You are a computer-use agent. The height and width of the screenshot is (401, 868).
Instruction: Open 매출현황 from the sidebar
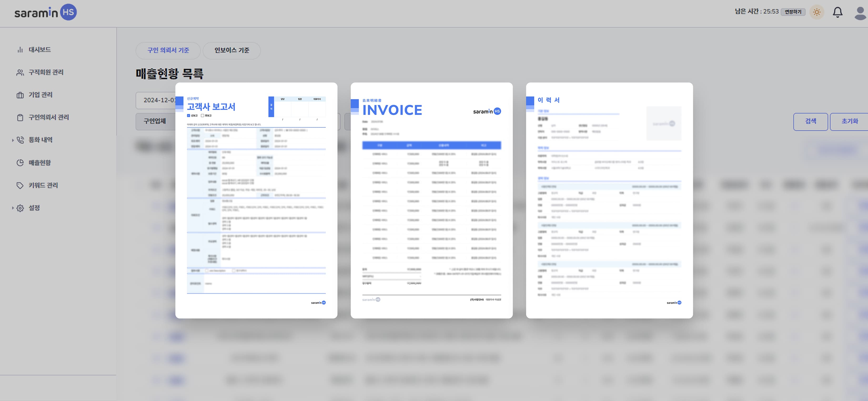tap(40, 163)
